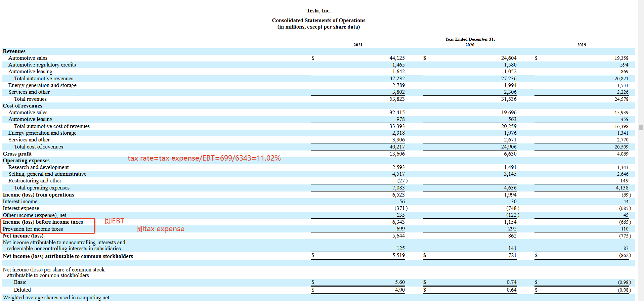The height and width of the screenshot is (301, 644).
Task: Click 'Provision for income taxes' label
Action: [33, 229]
